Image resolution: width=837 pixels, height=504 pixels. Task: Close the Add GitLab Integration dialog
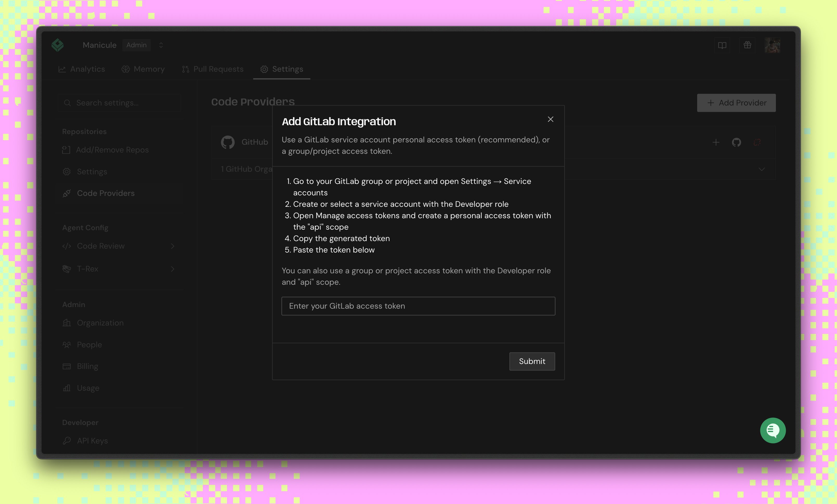(x=550, y=119)
